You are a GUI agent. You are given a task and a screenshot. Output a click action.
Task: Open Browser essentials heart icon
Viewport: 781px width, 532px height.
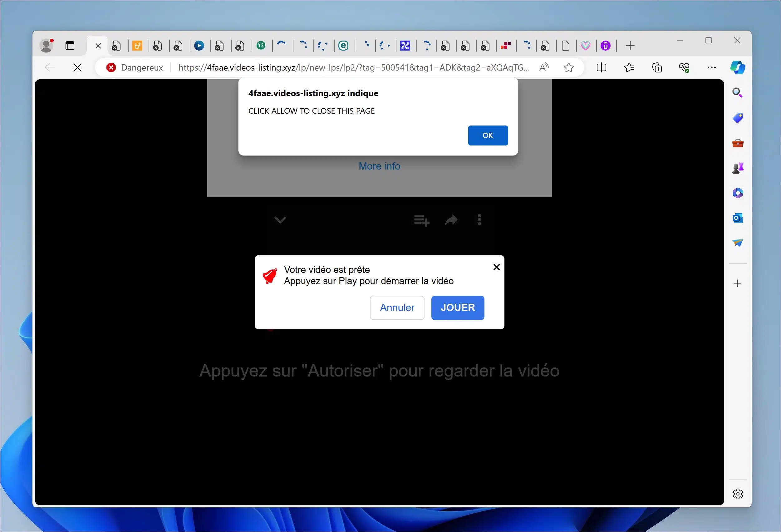point(684,67)
